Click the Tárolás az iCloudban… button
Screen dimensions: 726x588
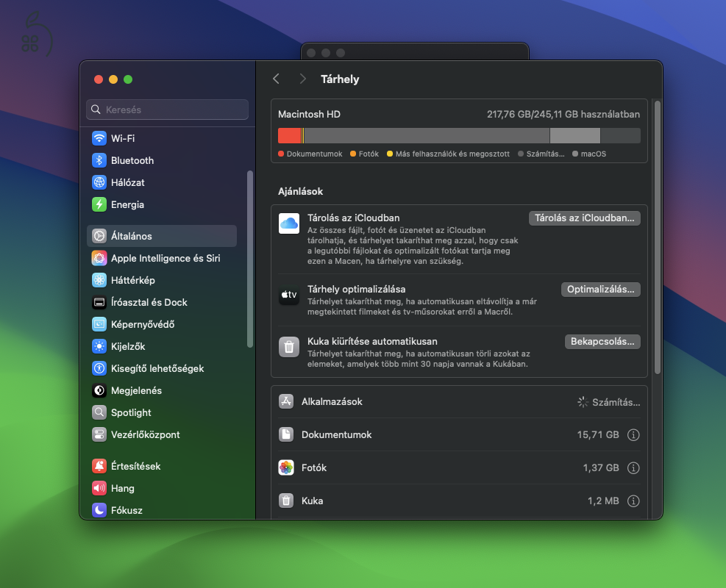pos(584,218)
